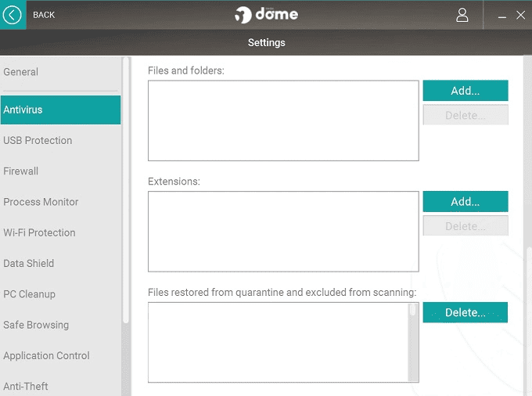532x396 pixels.
Task: Add an extension exclusion
Action: click(465, 202)
